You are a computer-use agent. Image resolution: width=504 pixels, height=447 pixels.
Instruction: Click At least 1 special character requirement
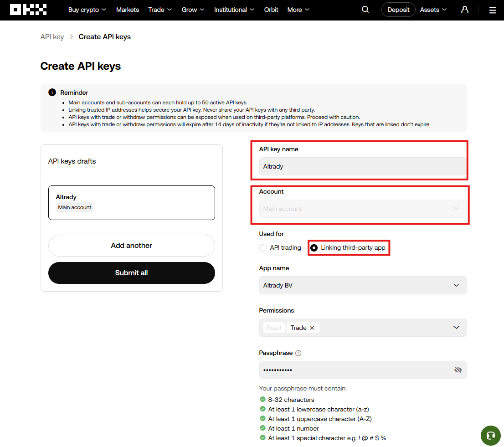pos(327,438)
